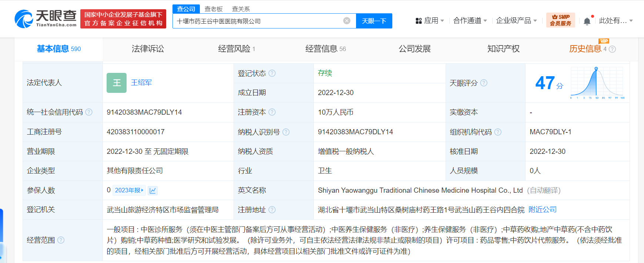Open the 基本信息 tab
The image size is (644, 263).
pyautogui.click(x=58, y=49)
